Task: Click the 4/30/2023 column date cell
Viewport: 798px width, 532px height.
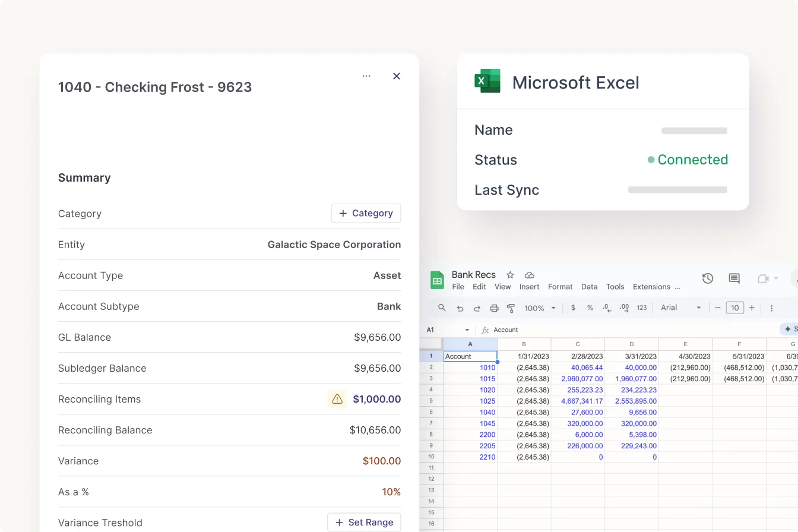Action: click(686, 356)
